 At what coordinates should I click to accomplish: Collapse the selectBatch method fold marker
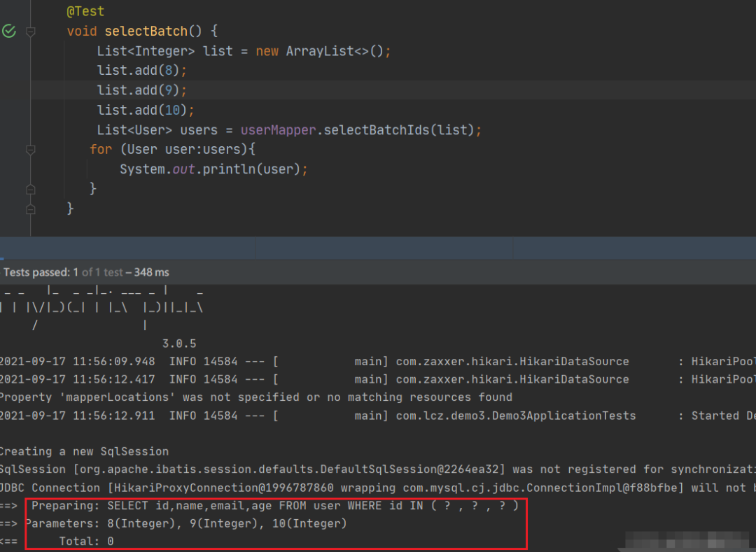tap(30, 32)
